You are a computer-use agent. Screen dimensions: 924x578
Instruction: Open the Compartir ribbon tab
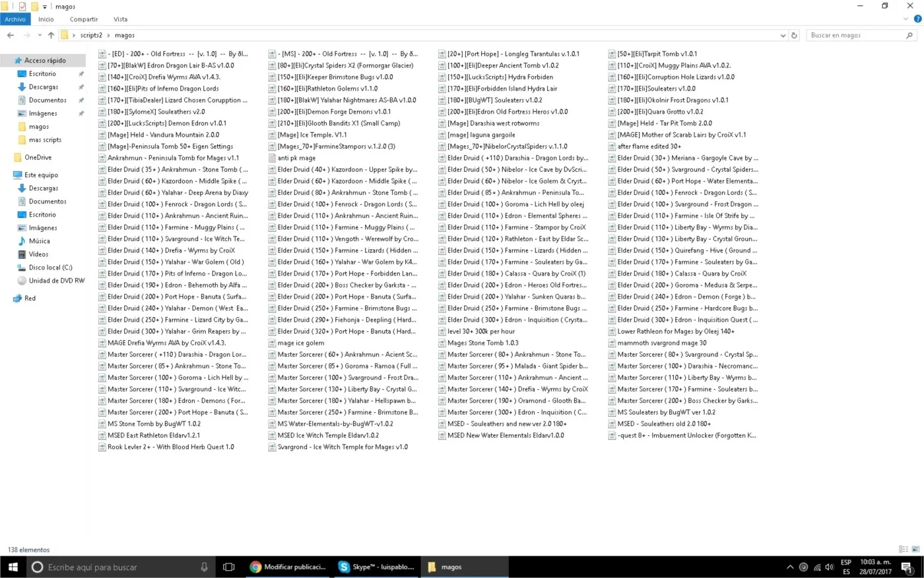coord(84,19)
